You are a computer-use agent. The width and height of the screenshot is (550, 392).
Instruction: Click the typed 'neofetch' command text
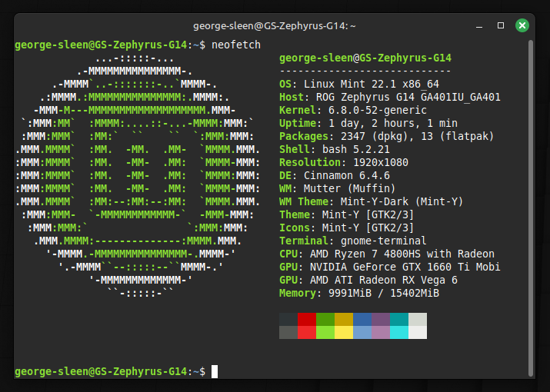tap(236, 45)
